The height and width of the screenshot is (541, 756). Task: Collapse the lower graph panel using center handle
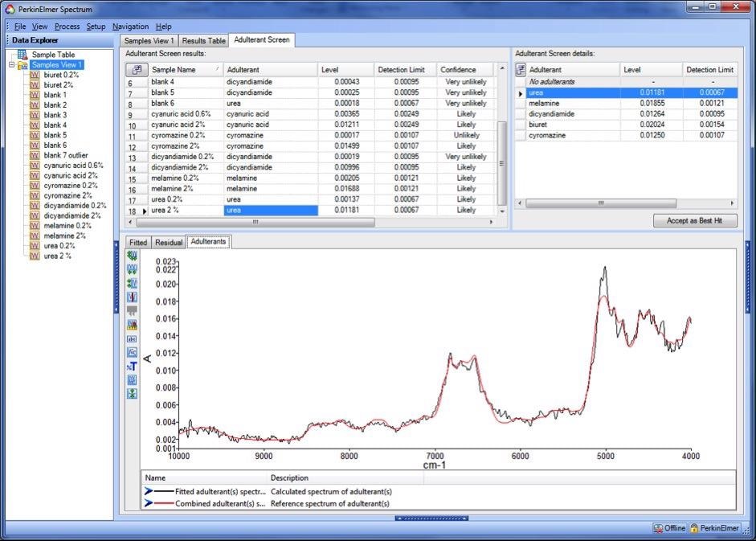(x=431, y=518)
